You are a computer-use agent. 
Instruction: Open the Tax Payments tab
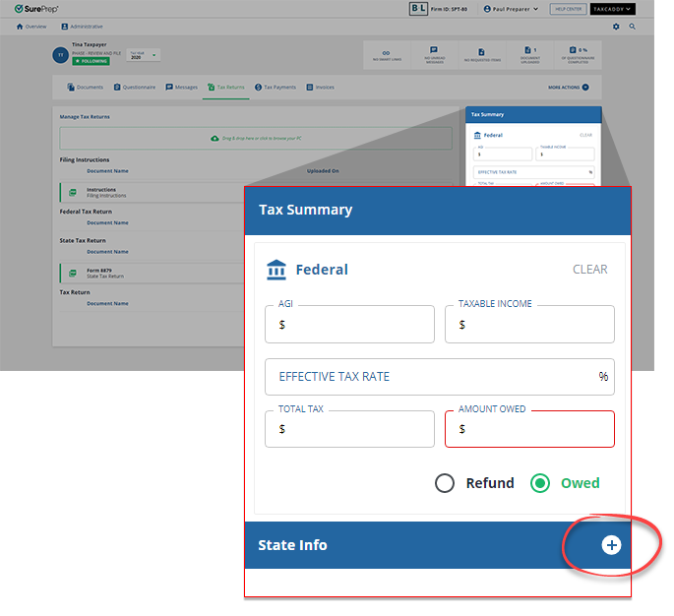point(275,88)
